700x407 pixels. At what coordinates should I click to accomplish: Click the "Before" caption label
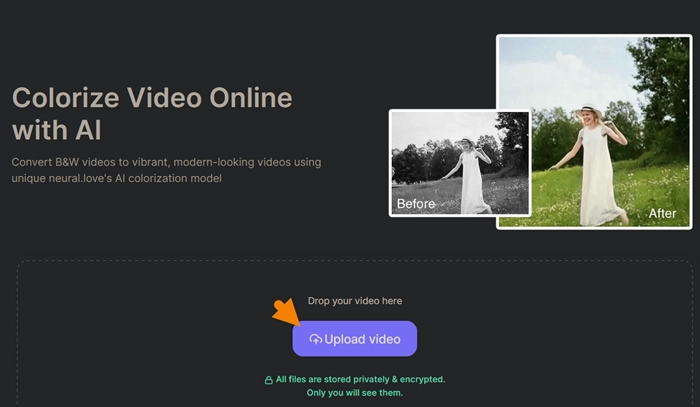(416, 204)
